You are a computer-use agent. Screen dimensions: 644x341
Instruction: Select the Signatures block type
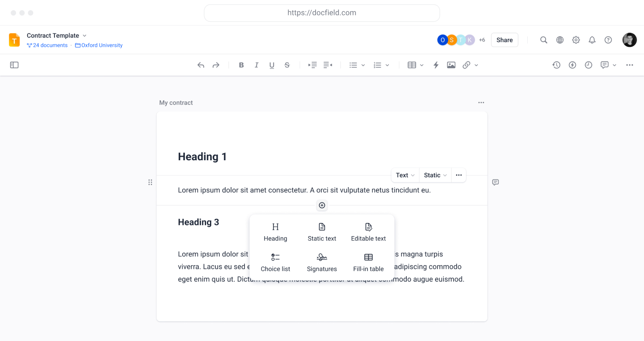[x=322, y=261]
